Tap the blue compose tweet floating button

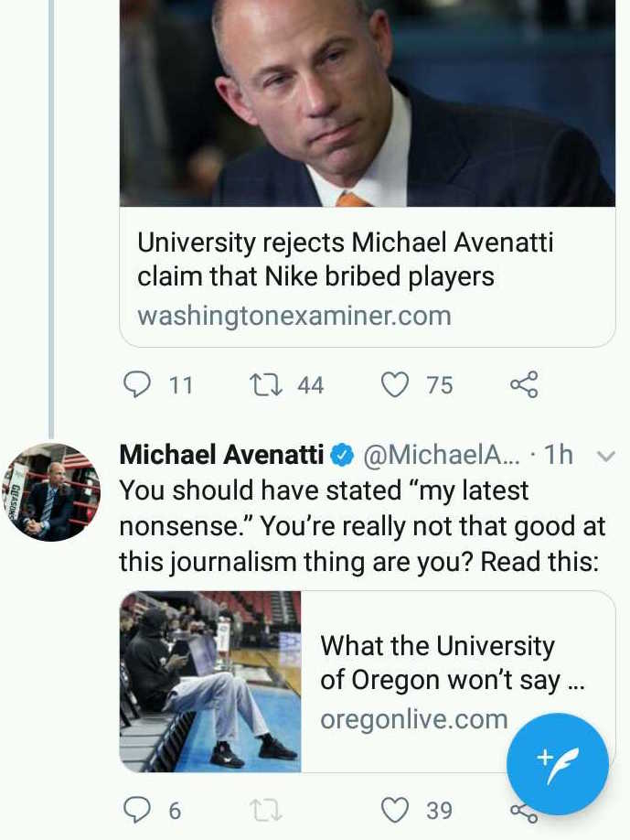557,763
